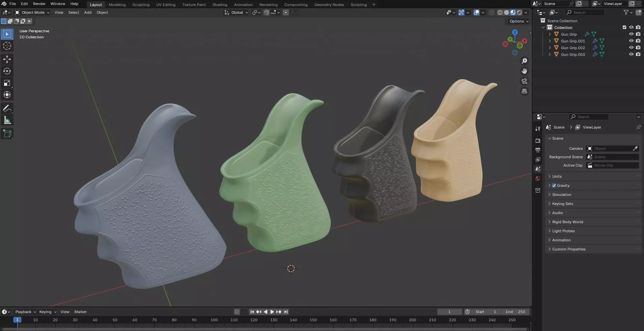Play the animation forward
644x331 pixels.
pyautogui.click(x=272, y=312)
